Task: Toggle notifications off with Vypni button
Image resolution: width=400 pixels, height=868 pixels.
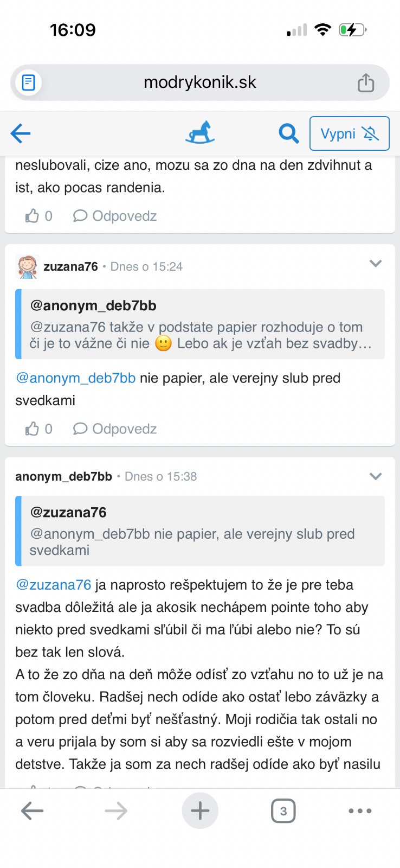Action: pyautogui.click(x=350, y=133)
